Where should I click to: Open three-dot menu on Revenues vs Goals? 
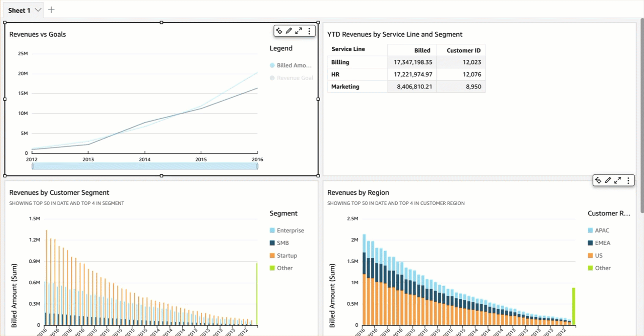point(309,31)
